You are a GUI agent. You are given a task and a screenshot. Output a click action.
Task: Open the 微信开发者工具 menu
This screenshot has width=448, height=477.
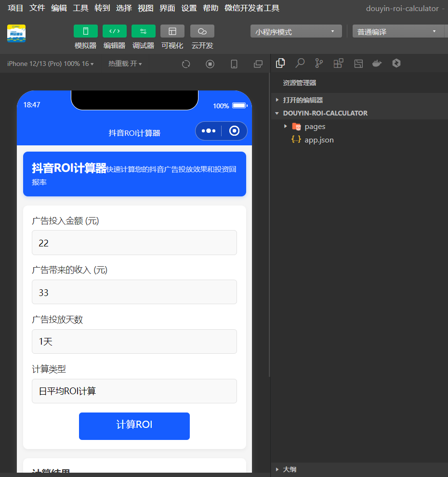252,8
